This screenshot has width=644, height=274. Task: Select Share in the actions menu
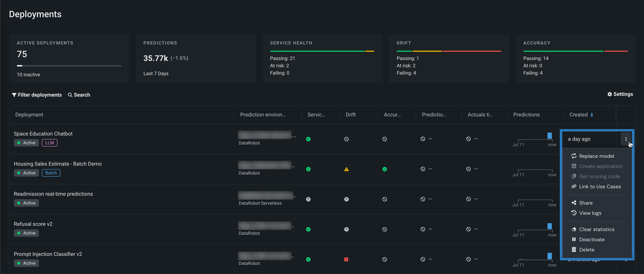pos(585,203)
